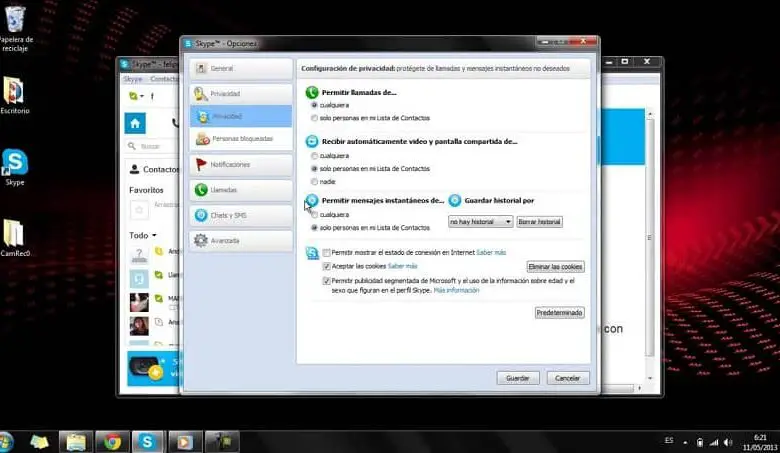Switch to Skype via taskbar icon
Image resolution: width=780 pixels, height=453 pixels.
click(148, 442)
